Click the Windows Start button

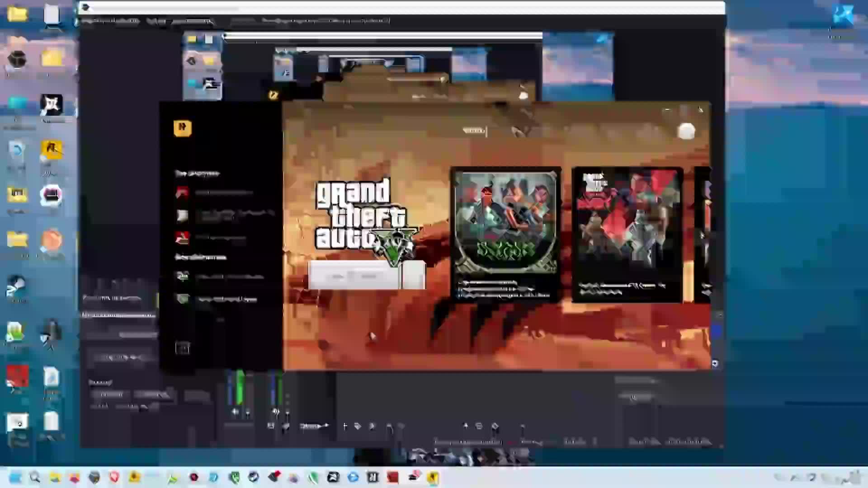coord(15,477)
